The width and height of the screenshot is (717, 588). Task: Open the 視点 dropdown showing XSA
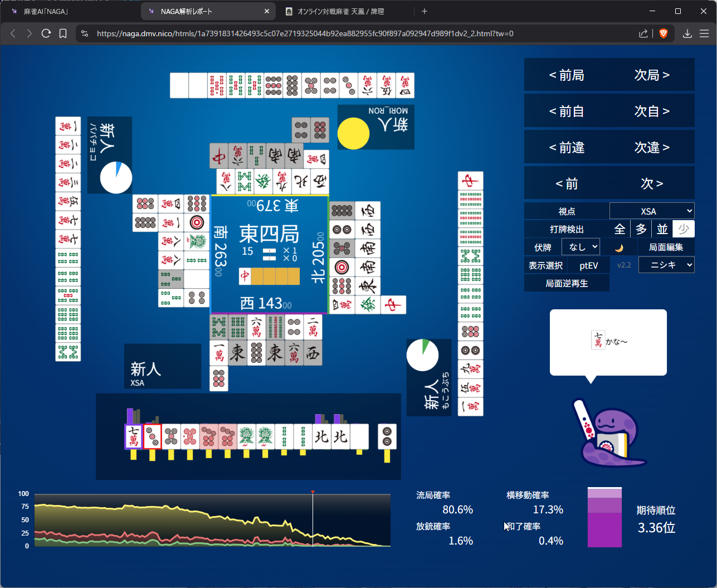(652, 211)
